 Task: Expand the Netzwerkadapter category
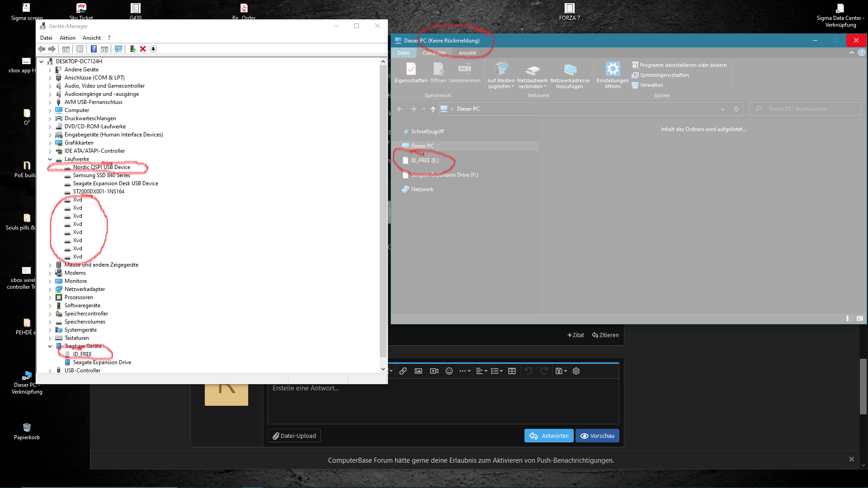tap(50, 289)
